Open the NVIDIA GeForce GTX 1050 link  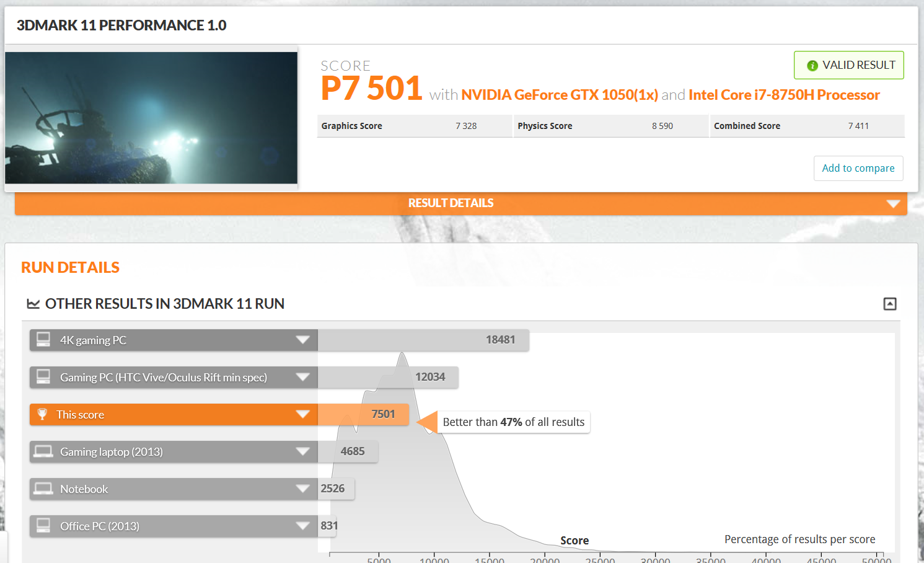pyautogui.click(x=559, y=95)
